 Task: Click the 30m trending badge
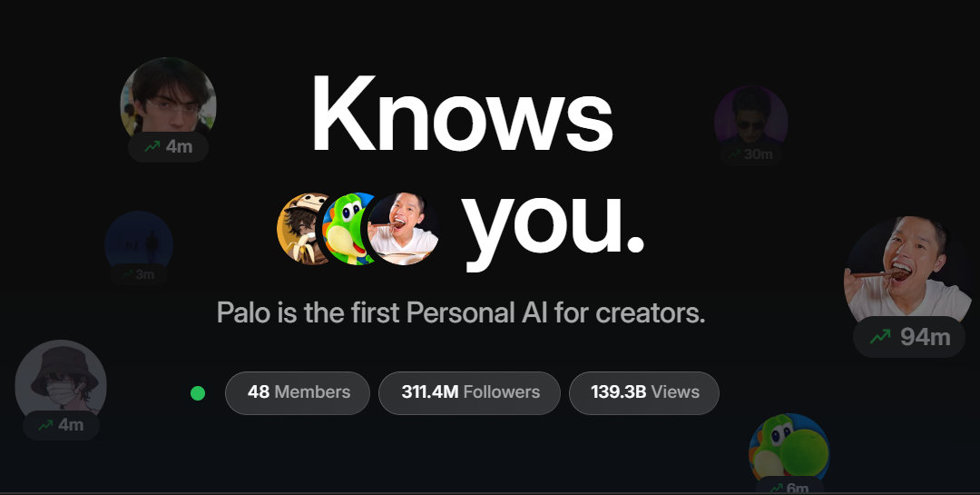[750, 154]
